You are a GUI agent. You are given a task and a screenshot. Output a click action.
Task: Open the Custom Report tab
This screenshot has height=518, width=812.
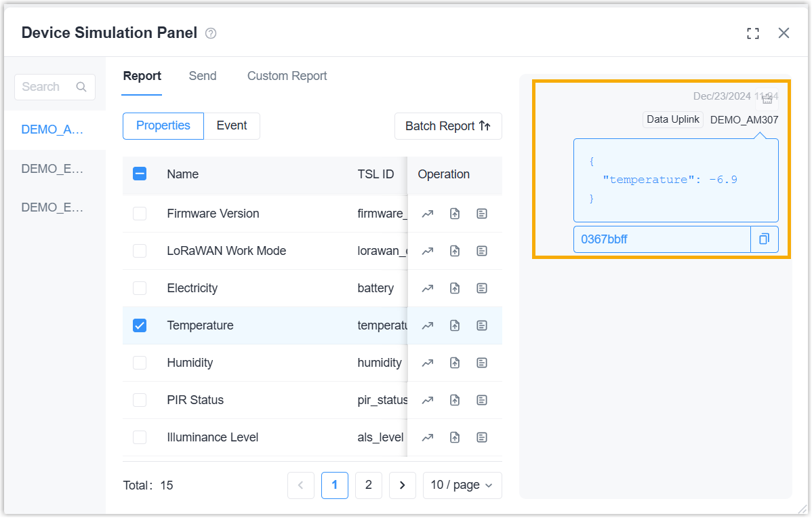tap(287, 76)
